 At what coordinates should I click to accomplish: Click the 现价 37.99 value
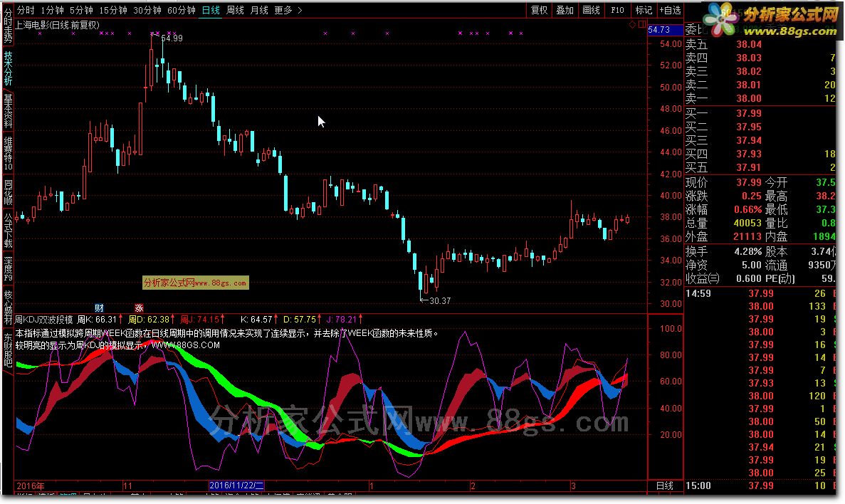[749, 183]
